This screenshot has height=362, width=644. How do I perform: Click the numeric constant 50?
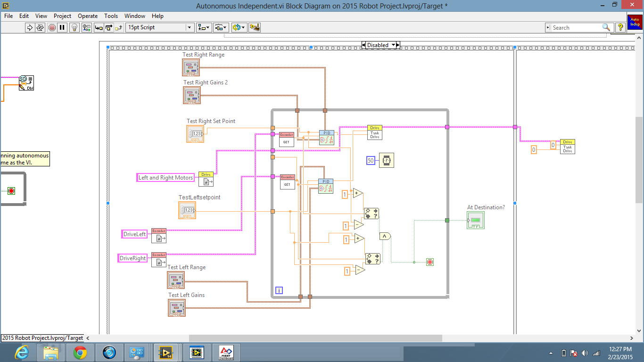371,161
